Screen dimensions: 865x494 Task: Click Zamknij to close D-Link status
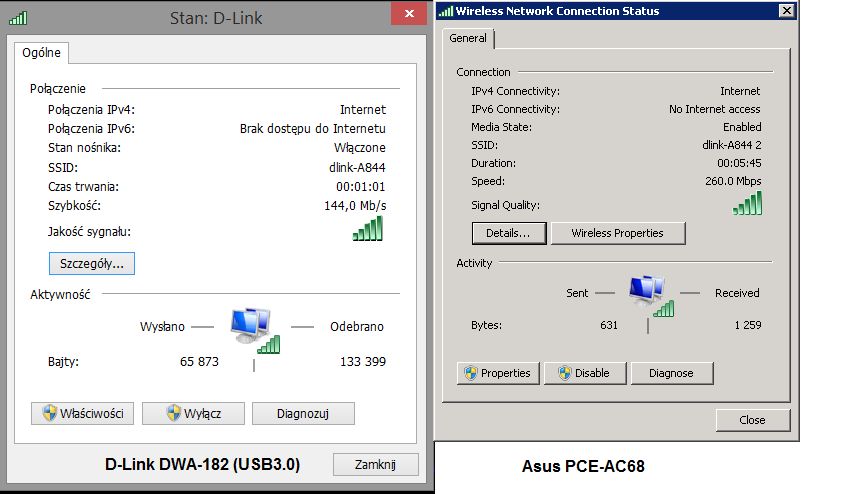tap(376, 465)
